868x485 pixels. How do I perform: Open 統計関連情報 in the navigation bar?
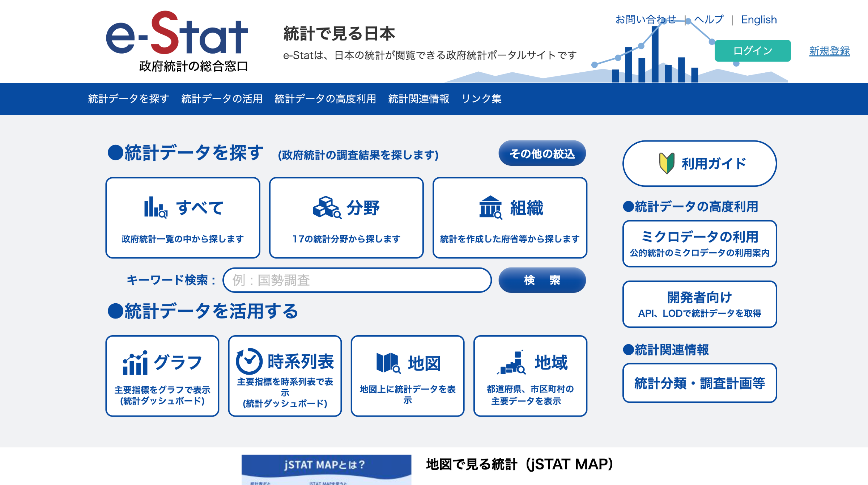pos(418,98)
